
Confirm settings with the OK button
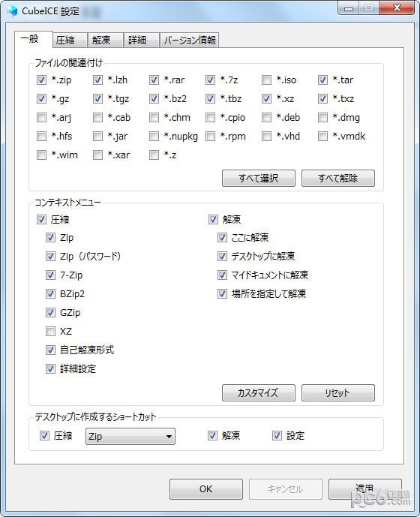coord(206,489)
